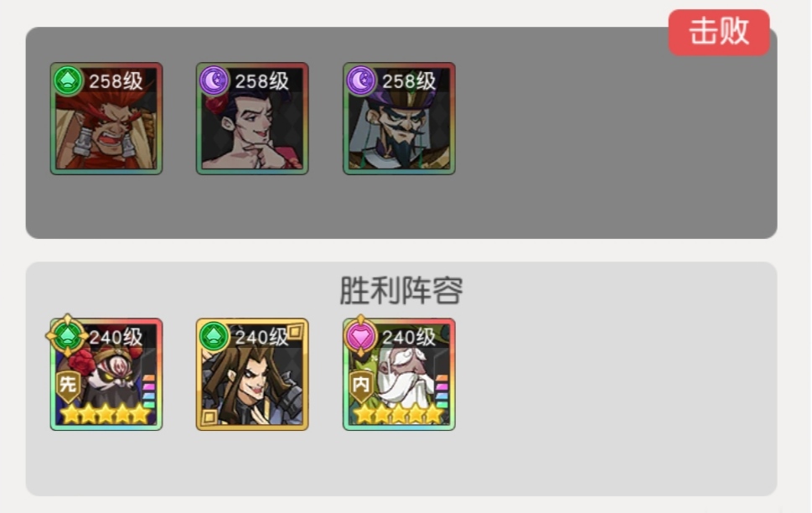812x513 pixels.
Task: Tap the red 击败 button
Action: point(719,32)
